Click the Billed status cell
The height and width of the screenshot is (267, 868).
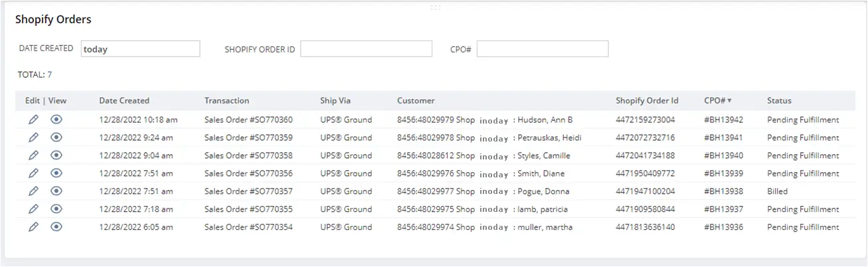tap(777, 191)
